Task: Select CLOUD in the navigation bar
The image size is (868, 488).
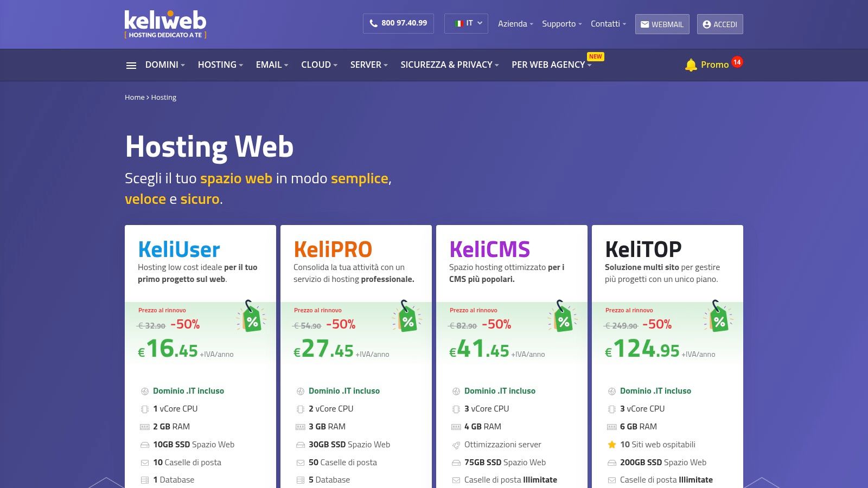Action: coord(316,65)
